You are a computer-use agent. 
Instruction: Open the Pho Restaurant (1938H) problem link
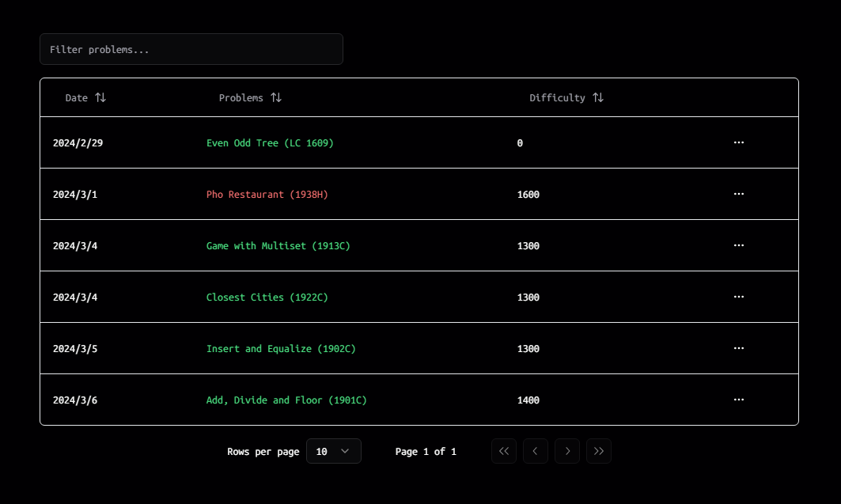coord(267,195)
